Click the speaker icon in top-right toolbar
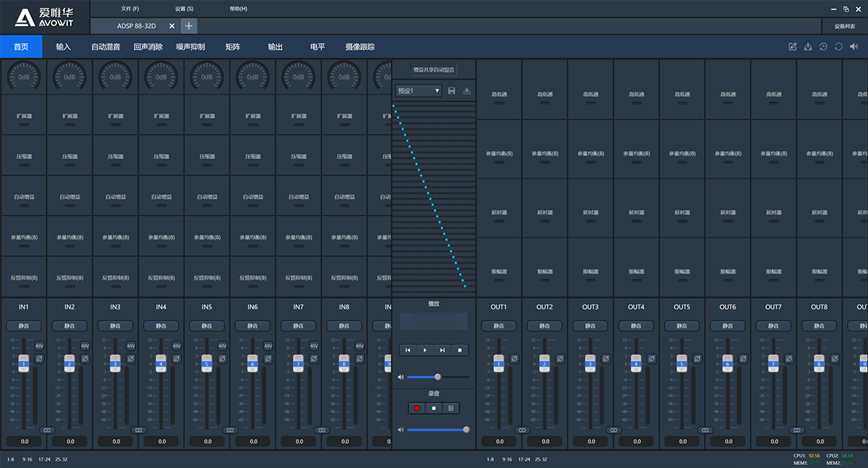 click(854, 47)
